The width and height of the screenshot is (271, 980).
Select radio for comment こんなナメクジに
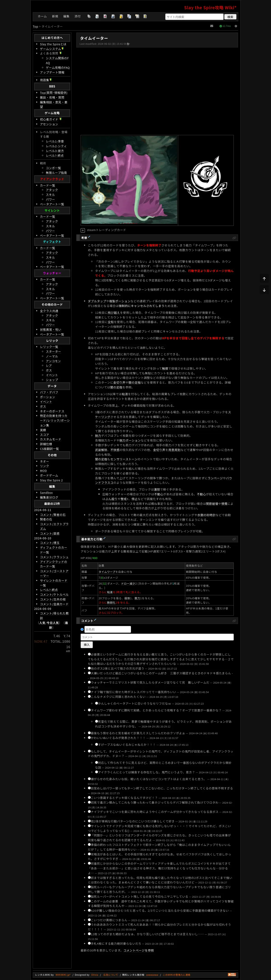coord(89,697)
